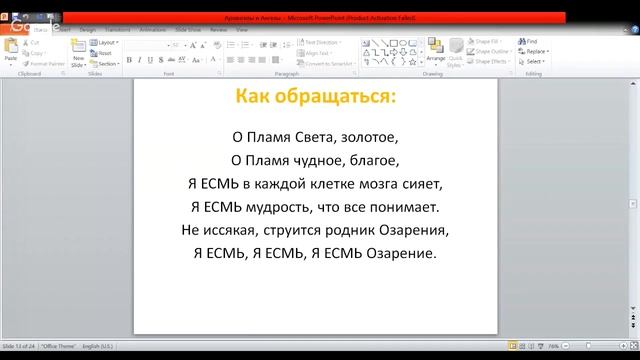Select the Rectangle shape
Screen dimensions: 640x360
click(x=393, y=43)
